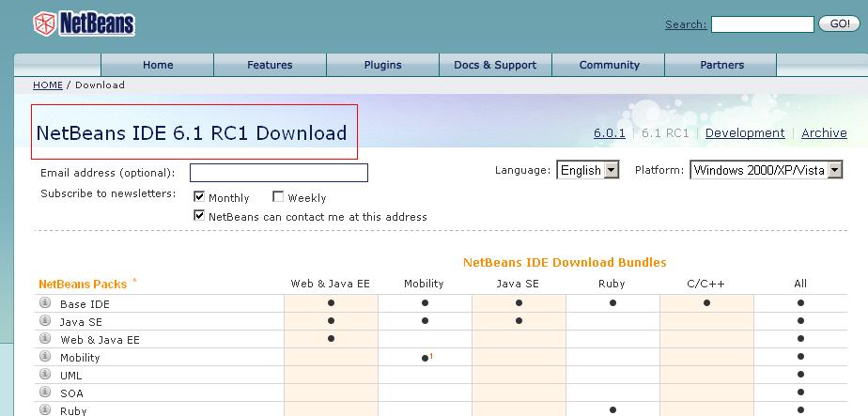Click the SOA row label

[x=71, y=393]
